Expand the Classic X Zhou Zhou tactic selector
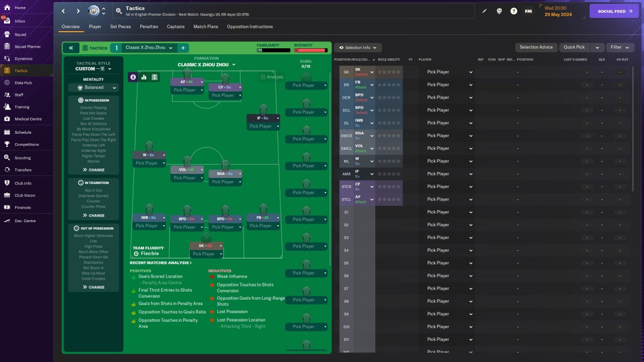 click(149, 48)
